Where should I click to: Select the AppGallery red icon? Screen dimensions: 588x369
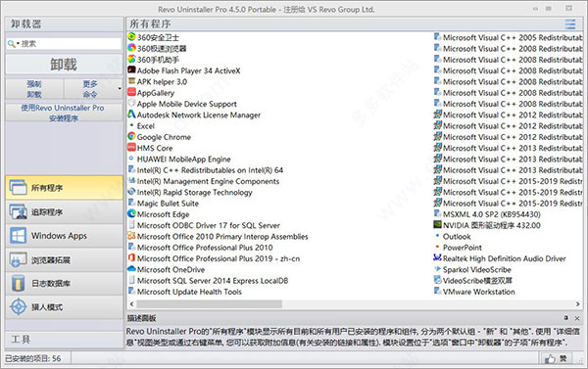(x=131, y=92)
